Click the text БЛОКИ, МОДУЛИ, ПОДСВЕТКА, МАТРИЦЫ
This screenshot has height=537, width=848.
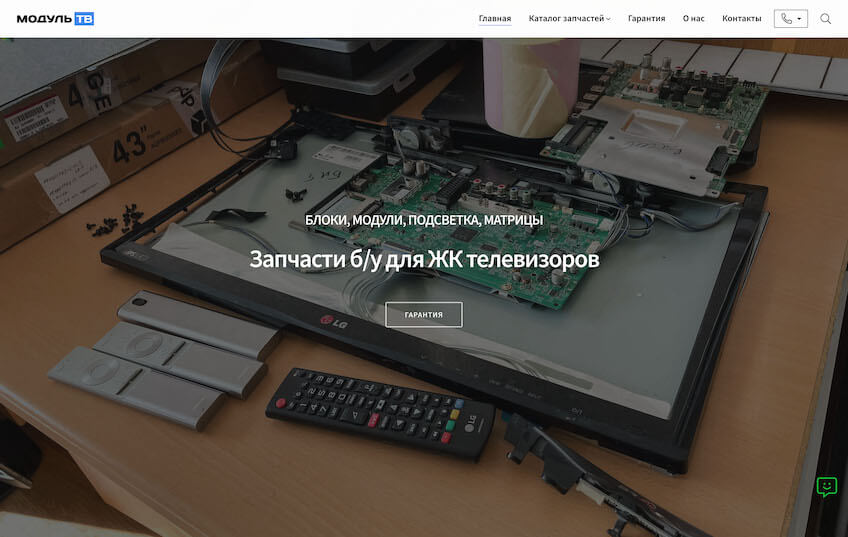[424, 220]
